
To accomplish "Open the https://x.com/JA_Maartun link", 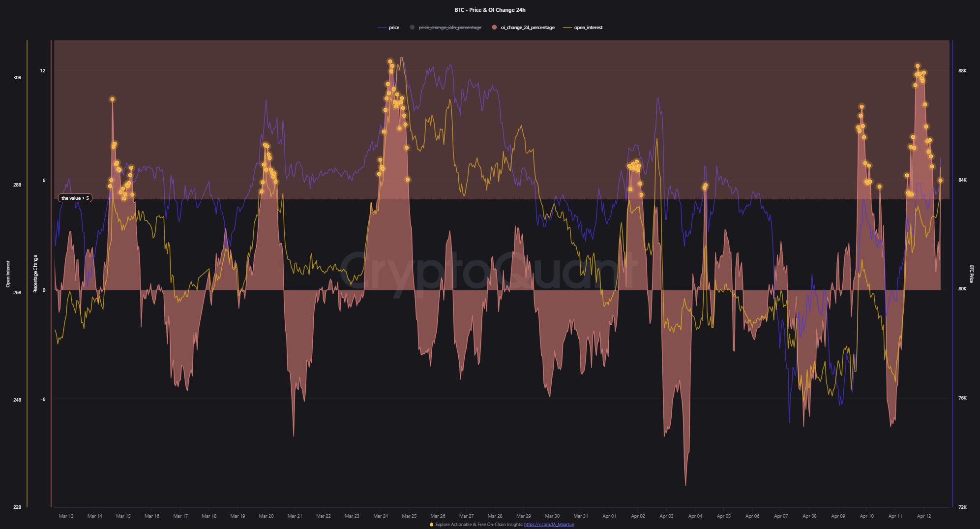I will pos(548,525).
